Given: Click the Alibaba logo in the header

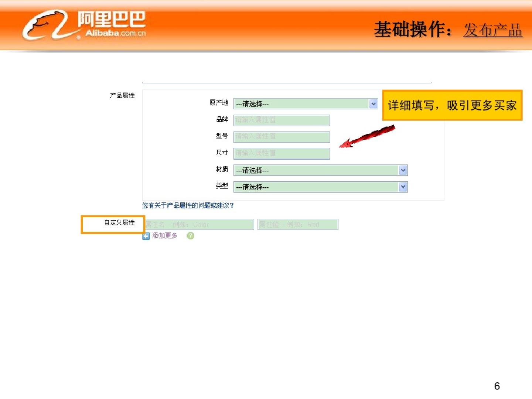Looking at the screenshot, I should tap(84, 25).
